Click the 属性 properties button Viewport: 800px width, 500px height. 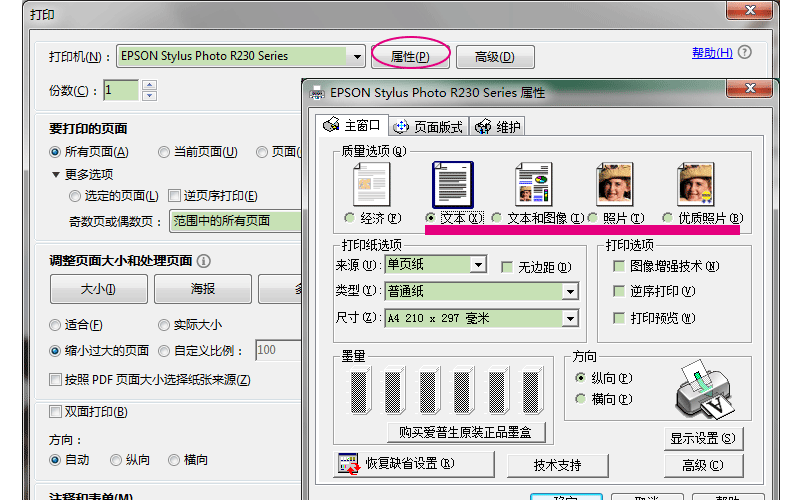[x=410, y=57]
